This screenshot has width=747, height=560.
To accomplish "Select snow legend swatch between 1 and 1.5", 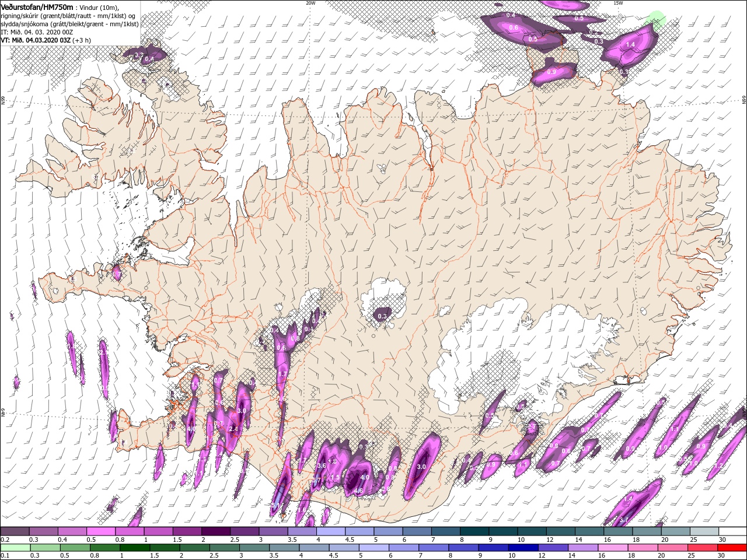I will (x=158, y=531).
